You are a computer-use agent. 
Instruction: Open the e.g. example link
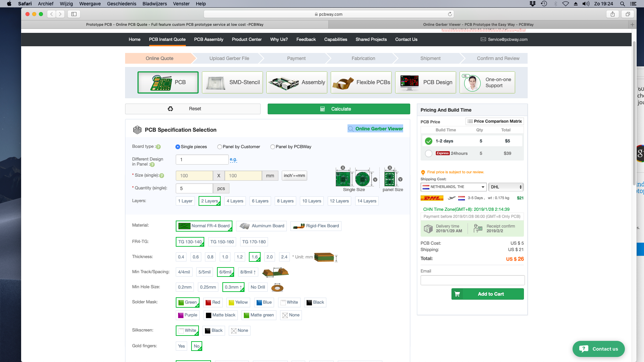[233, 160]
